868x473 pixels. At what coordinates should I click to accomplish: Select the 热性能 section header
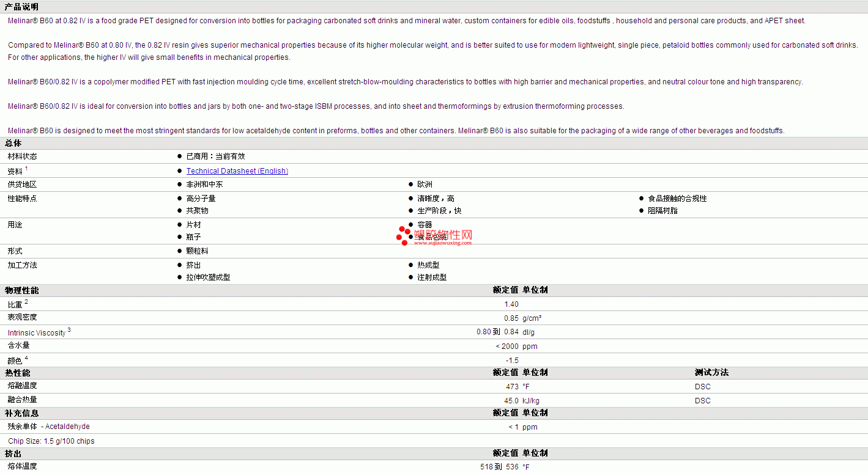(x=17, y=372)
